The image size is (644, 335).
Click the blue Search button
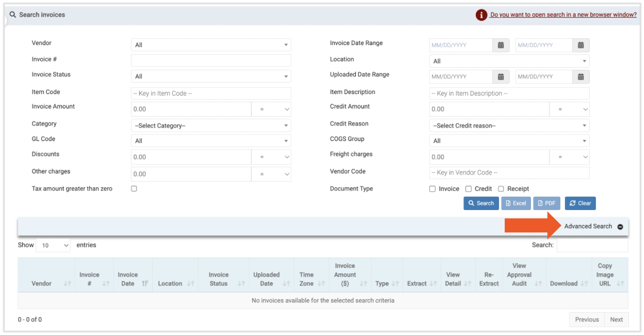pos(481,204)
